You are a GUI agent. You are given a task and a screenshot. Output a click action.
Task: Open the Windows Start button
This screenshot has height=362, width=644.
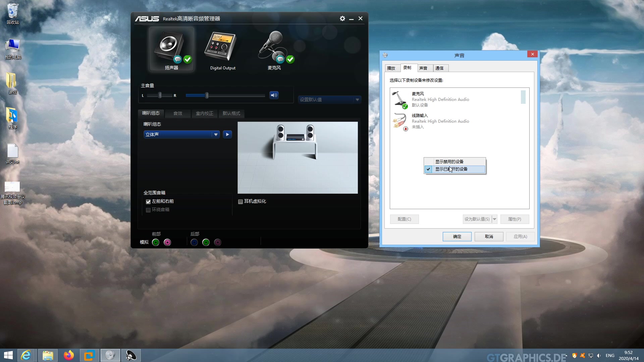[8, 355]
